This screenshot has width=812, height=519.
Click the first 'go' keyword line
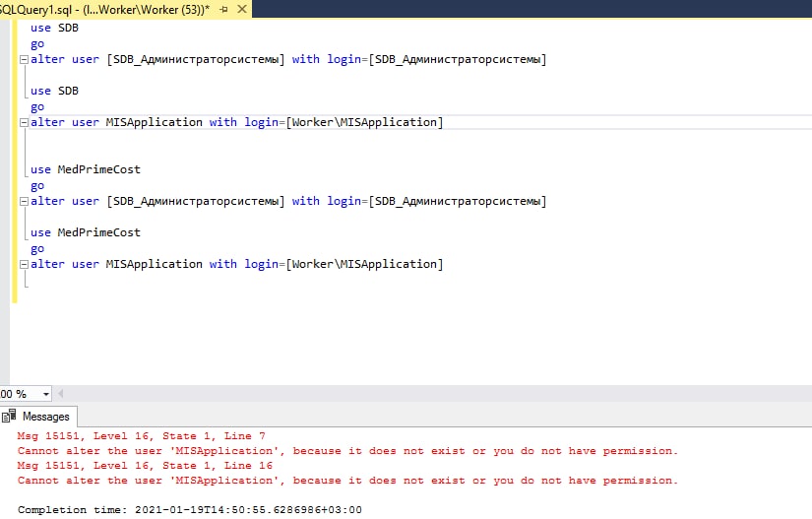pos(37,44)
